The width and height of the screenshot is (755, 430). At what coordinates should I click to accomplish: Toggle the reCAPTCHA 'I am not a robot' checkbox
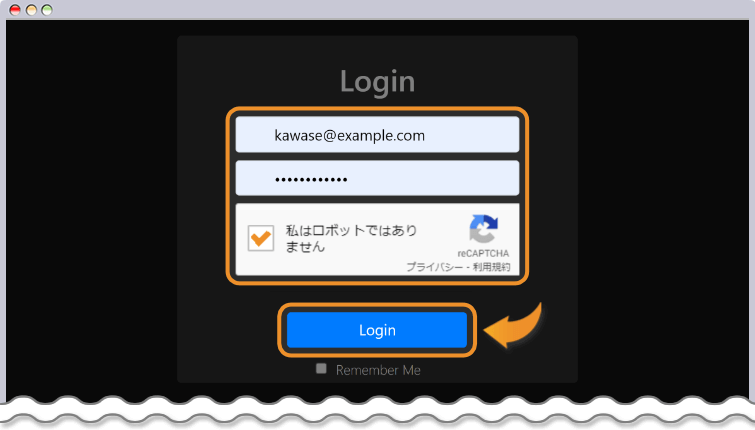[x=260, y=238]
